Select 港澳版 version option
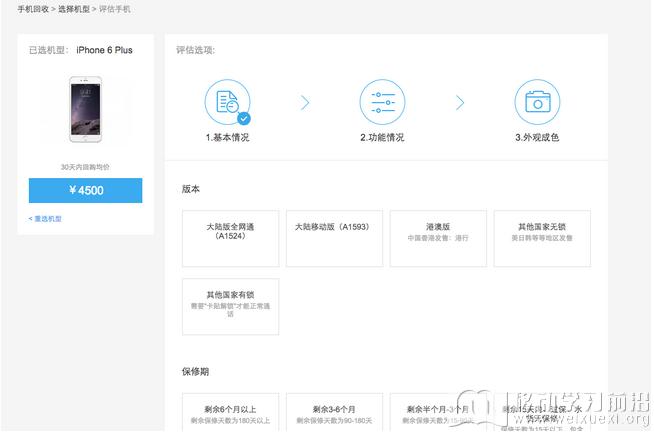654x432 pixels. point(438,239)
